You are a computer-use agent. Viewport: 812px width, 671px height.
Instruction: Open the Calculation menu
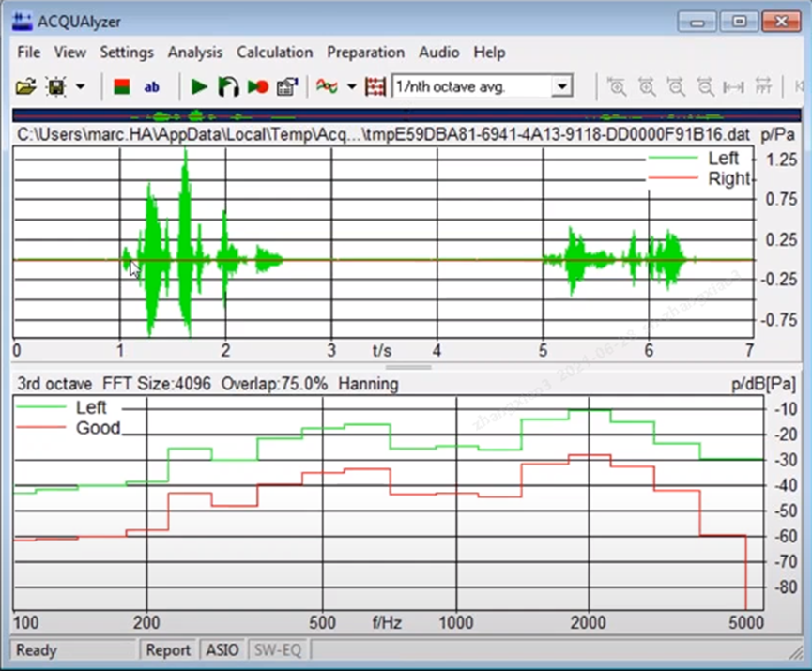[x=274, y=53]
